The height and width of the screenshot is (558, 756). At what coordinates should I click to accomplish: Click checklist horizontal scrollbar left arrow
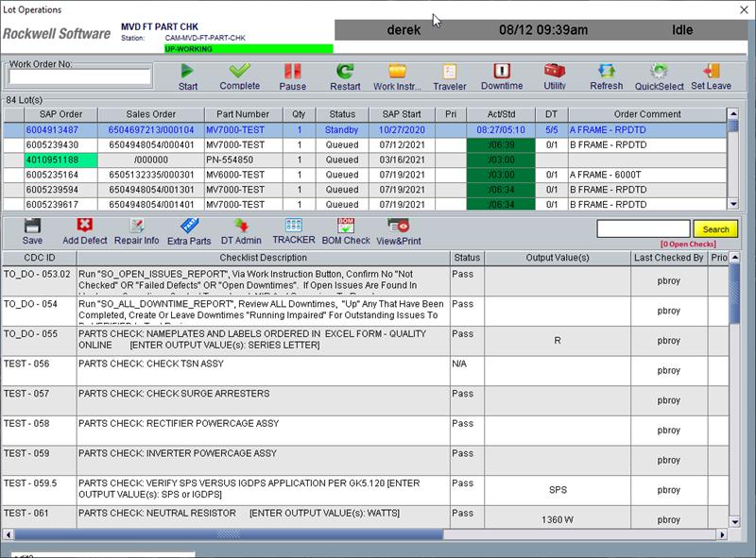pyautogui.click(x=9, y=534)
